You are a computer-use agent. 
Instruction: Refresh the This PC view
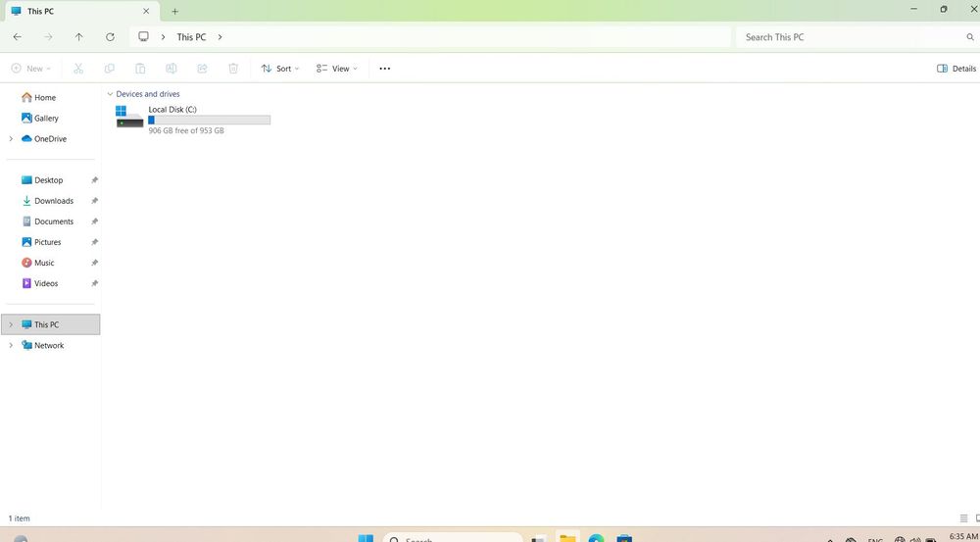pyautogui.click(x=110, y=37)
